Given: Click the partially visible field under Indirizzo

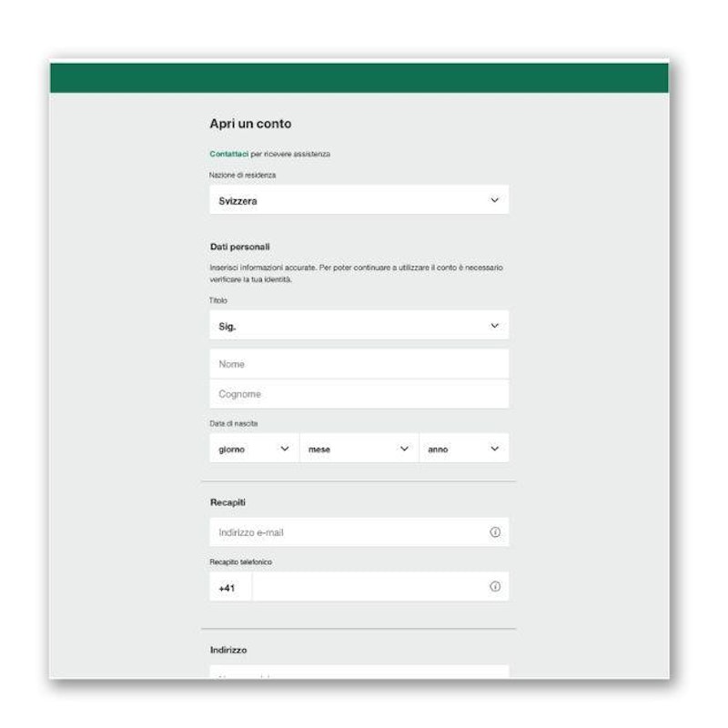Looking at the screenshot, I should click(x=359, y=672).
